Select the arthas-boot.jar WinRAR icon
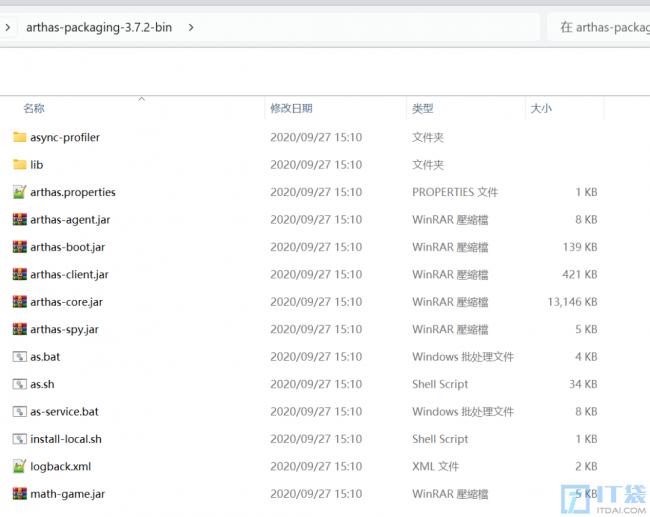Screen dimensions: 650x517 19,247
